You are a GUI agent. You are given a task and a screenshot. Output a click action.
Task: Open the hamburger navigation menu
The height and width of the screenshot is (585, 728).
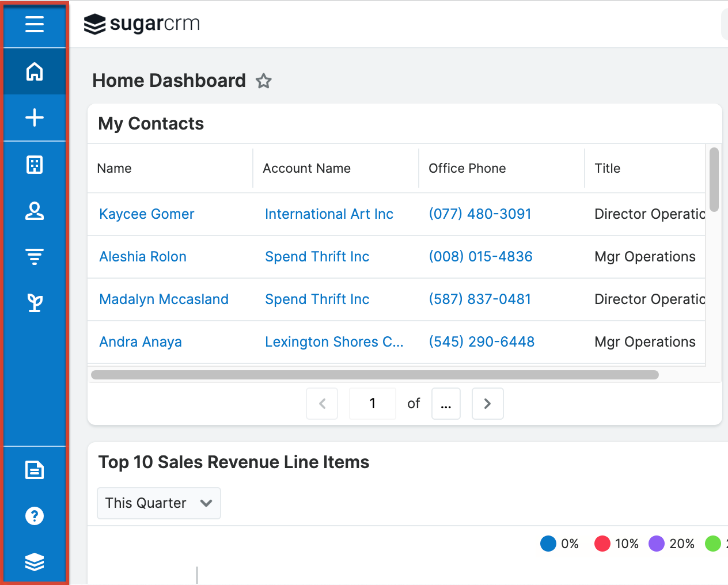click(x=35, y=24)
